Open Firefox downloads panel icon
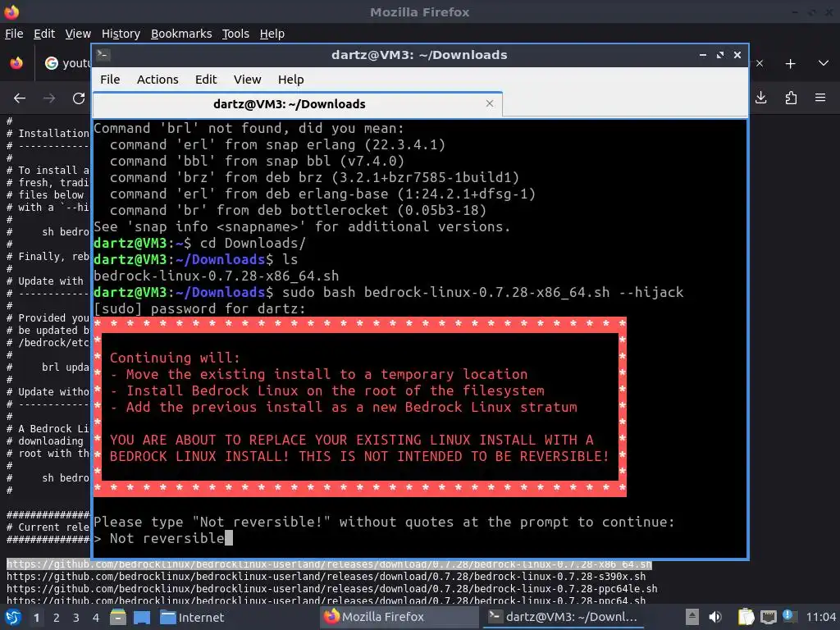 click(x=760, y=98)
